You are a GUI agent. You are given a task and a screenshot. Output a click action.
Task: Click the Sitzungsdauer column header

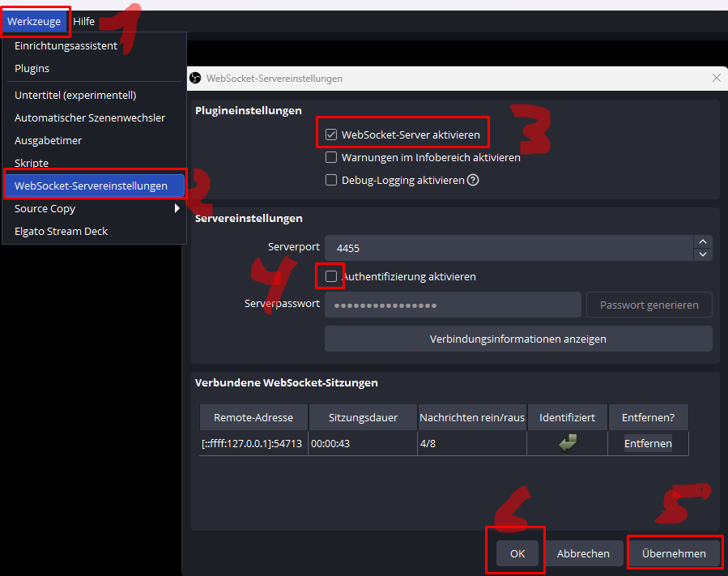(x=363, y=418)
